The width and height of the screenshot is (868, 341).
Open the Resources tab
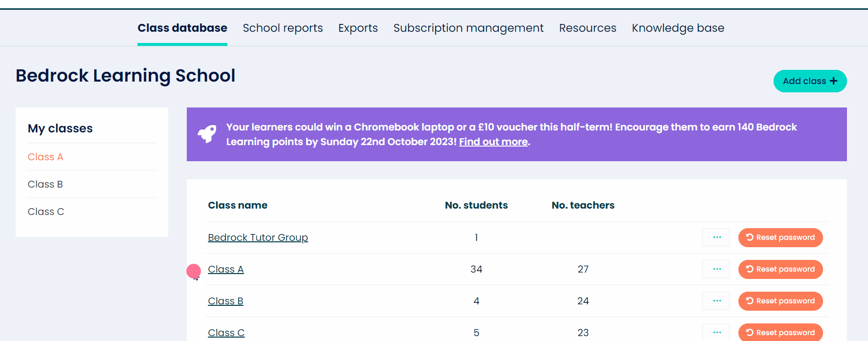tap(588, 28)
